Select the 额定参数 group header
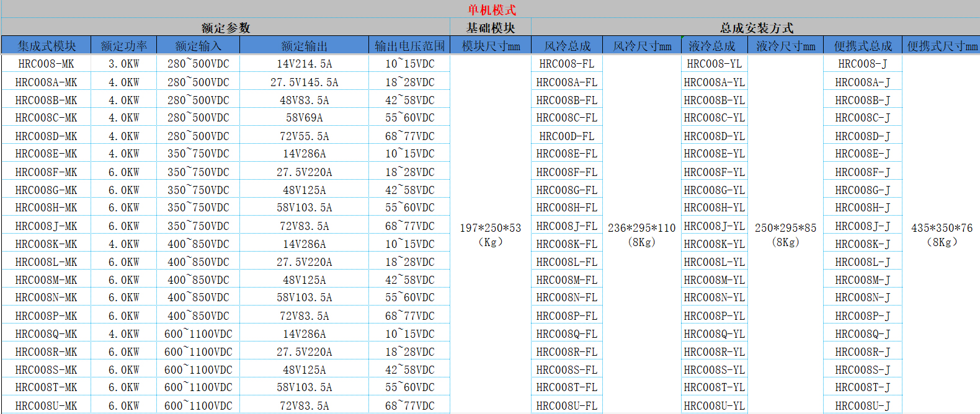This screenshot has width=980, height=414. pos(226,28)
